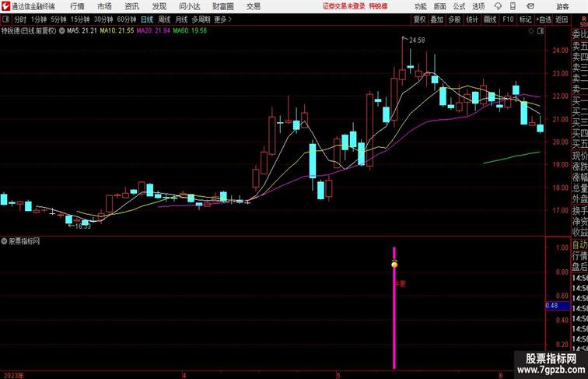This screenshot has height=379, width=588.
Task: Switch to the 1分钟 period tab
Action: coord(39,19)
